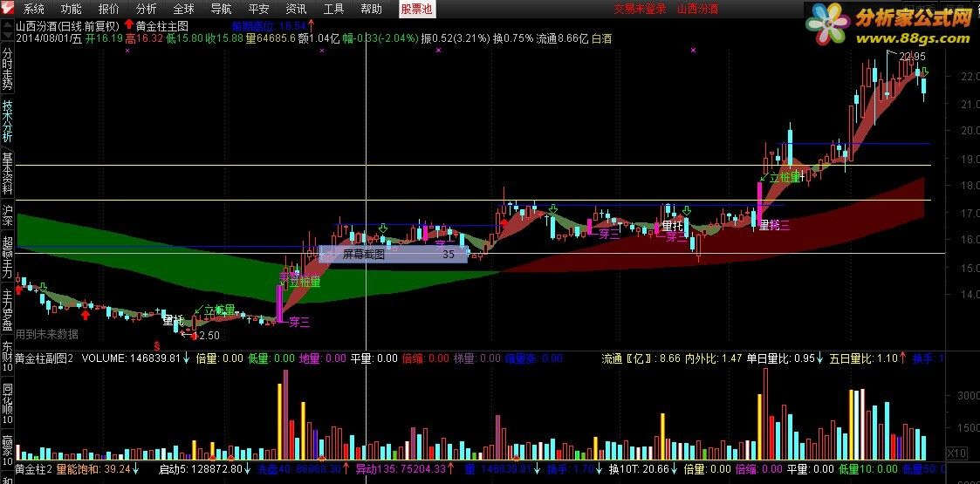Click the VOLUME: 146839.81 value

pos(131,358)
